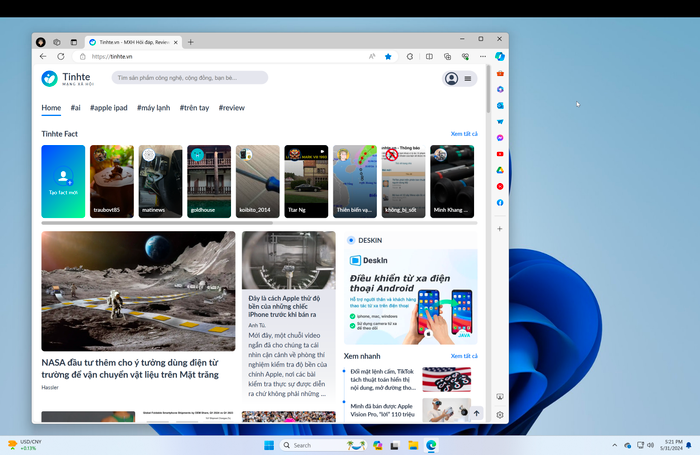Screen dimensions: 700x455
Task: Select the Home tab
Action: (x=51, y=108)
